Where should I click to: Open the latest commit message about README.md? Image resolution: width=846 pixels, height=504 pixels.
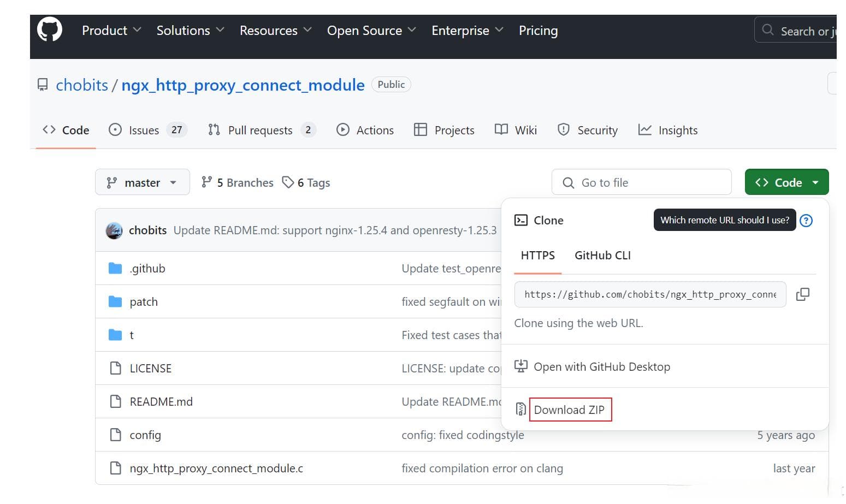[x=335, y=230]
